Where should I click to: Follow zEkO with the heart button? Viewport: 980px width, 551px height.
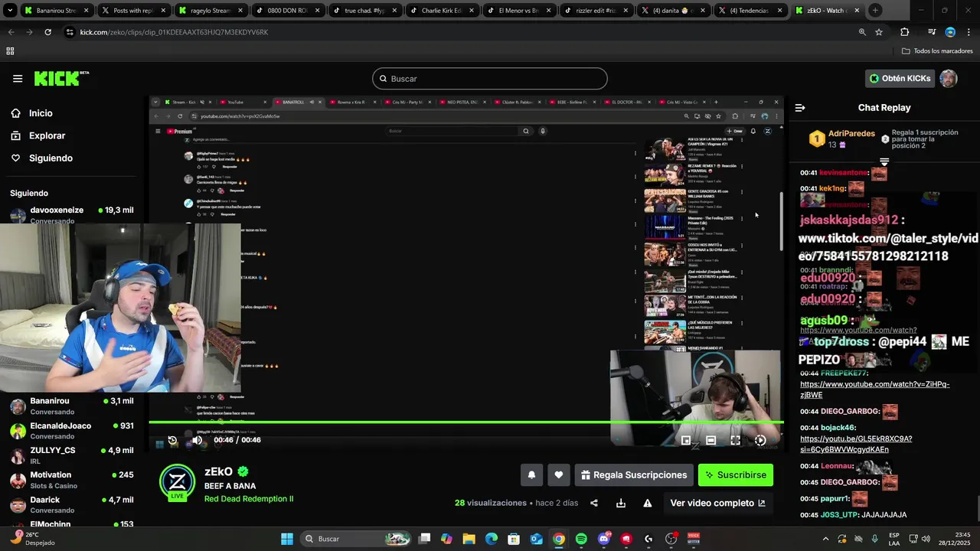click(x=559, y=475)
